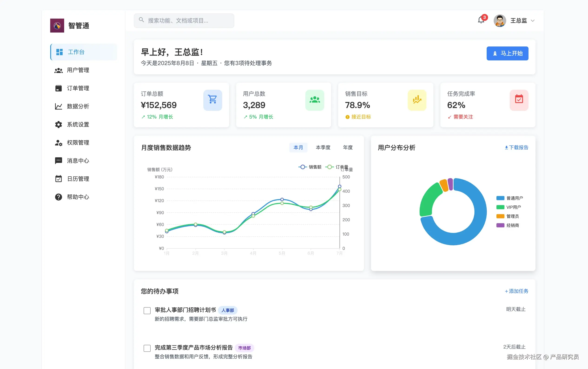
Task: Check the 审批人事部门招聘计划书 task checkbox
Action: coord(147,310)
